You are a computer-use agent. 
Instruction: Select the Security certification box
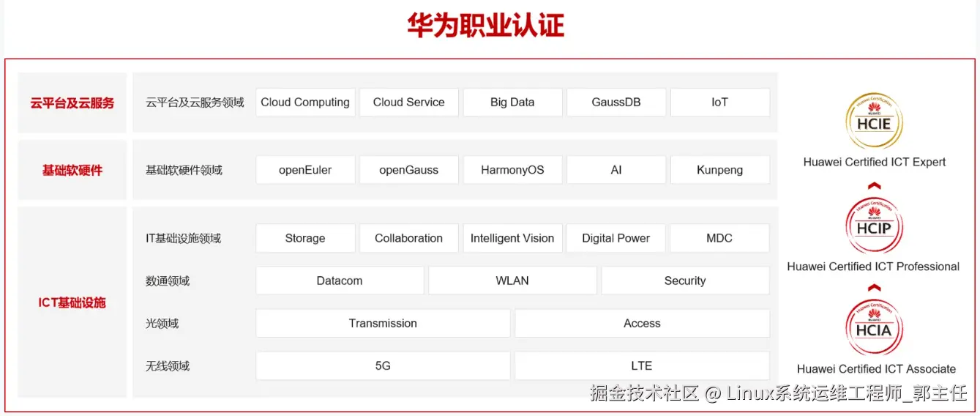(685, 281)
